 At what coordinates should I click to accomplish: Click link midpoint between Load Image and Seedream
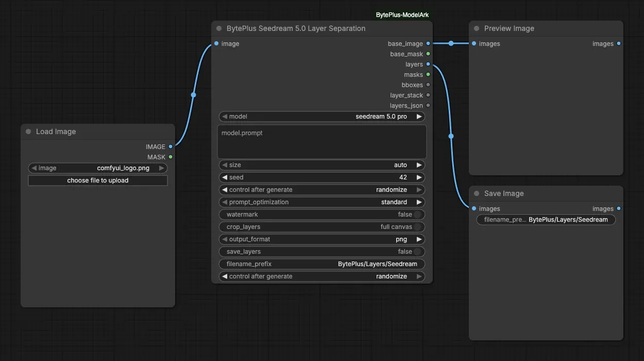click(193, 95)
